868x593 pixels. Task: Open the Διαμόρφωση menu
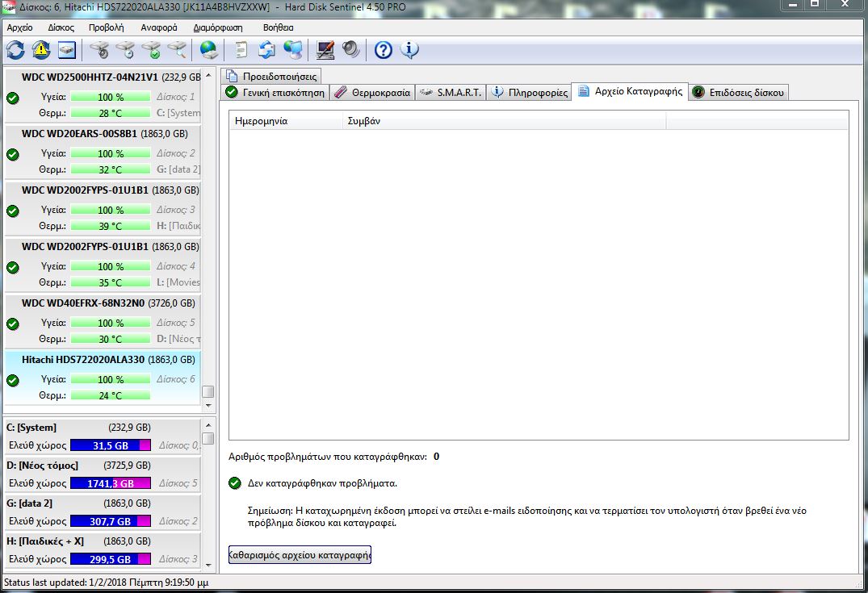pos(217,27)
